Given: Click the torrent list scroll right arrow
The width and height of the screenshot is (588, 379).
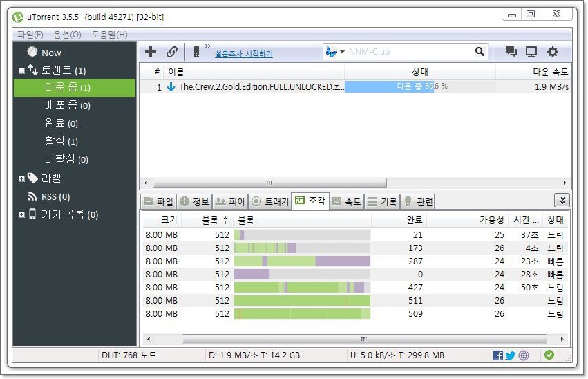Looking at the screenshot, I should point(565,183).
